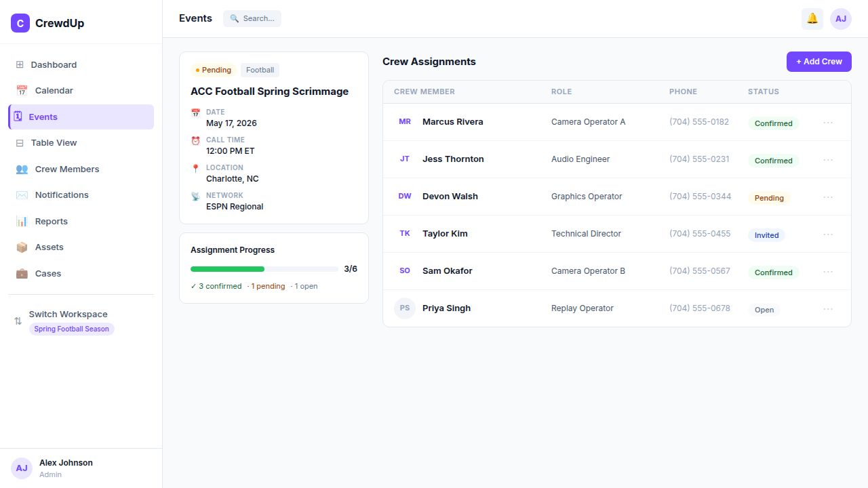The width and height of the screenshot is (868, 488).
Task: Click the Assignment Progress bar
Action: (x=264, y=269)
